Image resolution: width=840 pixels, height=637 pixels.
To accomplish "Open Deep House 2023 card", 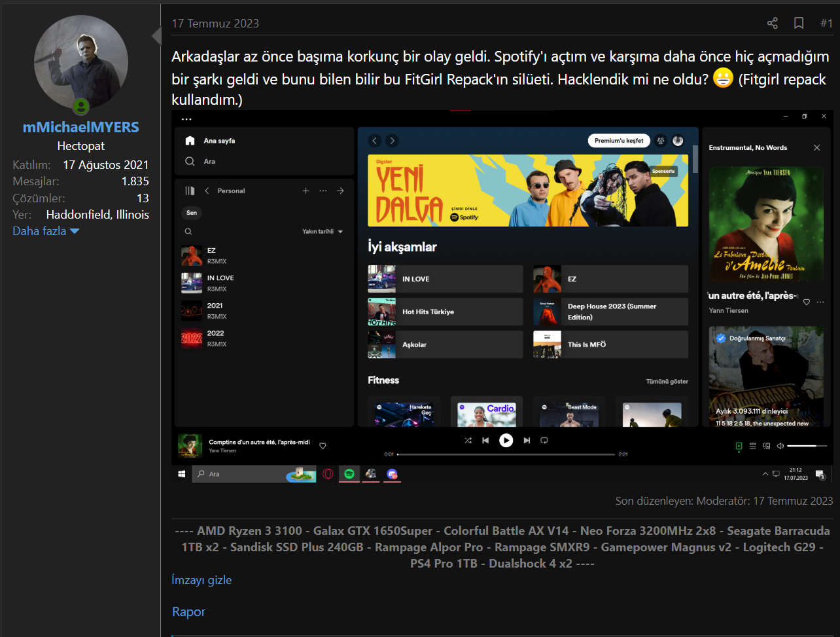I will point(610,312).
